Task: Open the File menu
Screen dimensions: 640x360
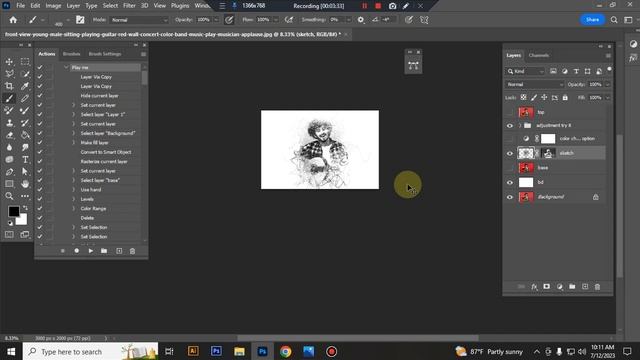Action: coord(20,6)
